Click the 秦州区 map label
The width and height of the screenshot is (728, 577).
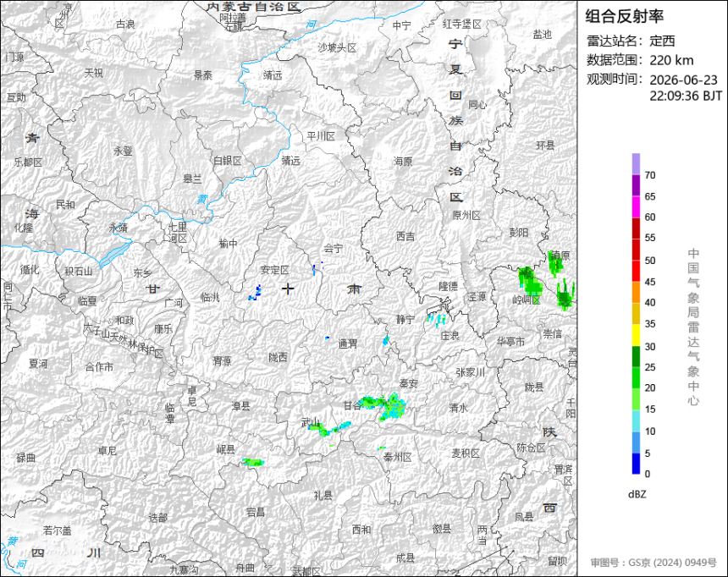point(397,457)
